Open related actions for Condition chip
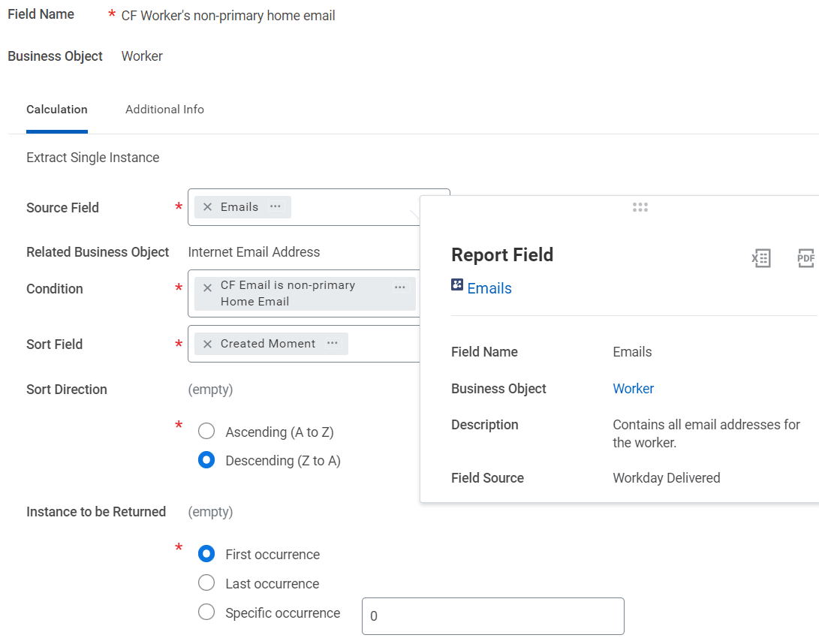 point(399,287)
